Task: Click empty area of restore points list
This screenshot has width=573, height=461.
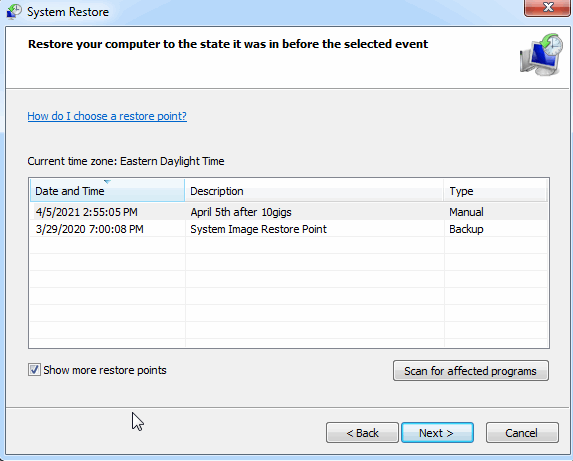Action: (x=289, y=292)
